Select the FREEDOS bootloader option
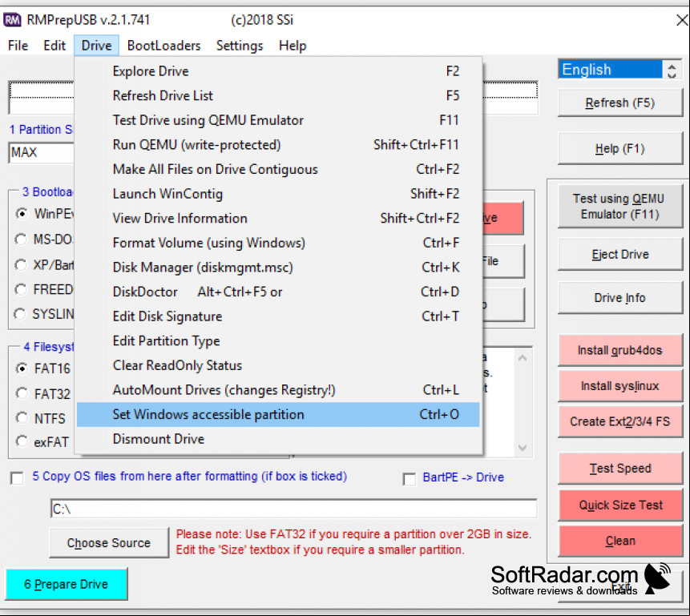This screenshot has width=690, height=616. click(21, 289)
